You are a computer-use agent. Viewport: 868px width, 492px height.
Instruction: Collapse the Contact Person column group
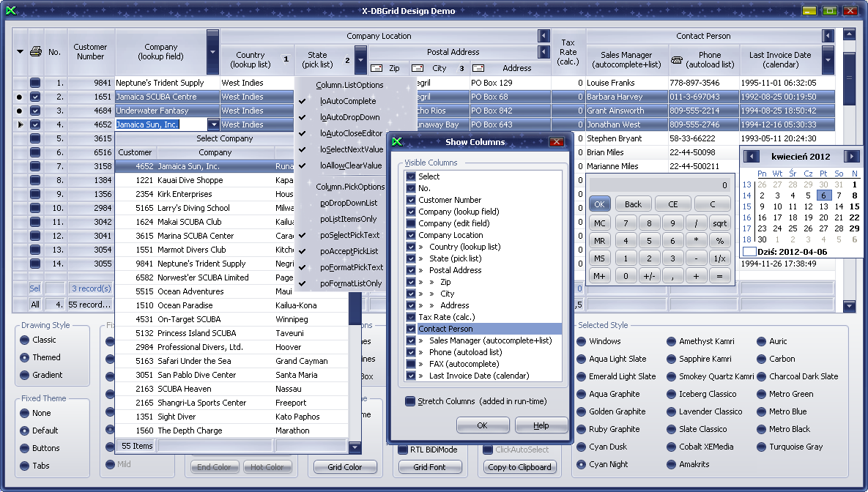coord(828,36)
